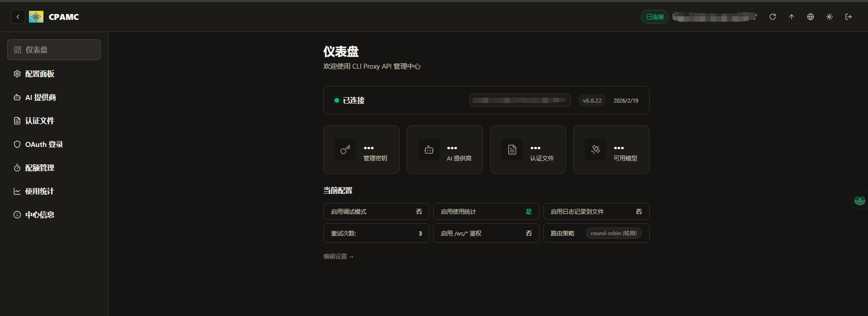The width and height of the screenshot is (868, 316).
Task: Open the 仪表盘 dashboard menu item
Action: point(54,50)
